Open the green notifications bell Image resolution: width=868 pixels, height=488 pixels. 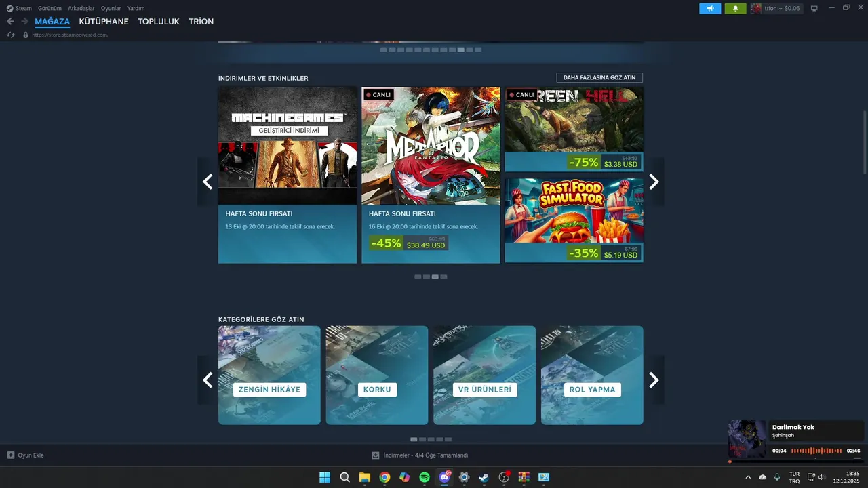[735, 8]
